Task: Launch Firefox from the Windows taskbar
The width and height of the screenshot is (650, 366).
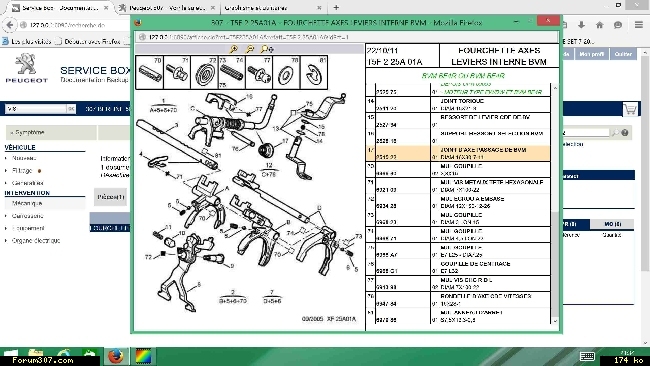Action: (116, 356)
